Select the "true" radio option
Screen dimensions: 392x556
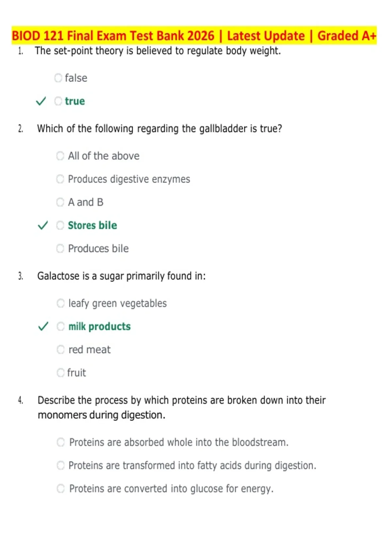click(x=58, y=101)
